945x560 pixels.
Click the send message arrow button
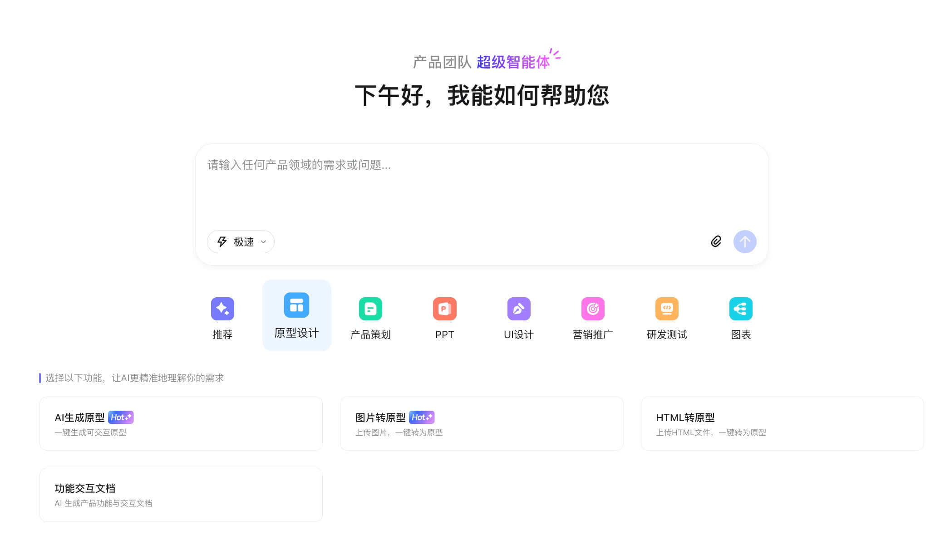tap(745, 242)
